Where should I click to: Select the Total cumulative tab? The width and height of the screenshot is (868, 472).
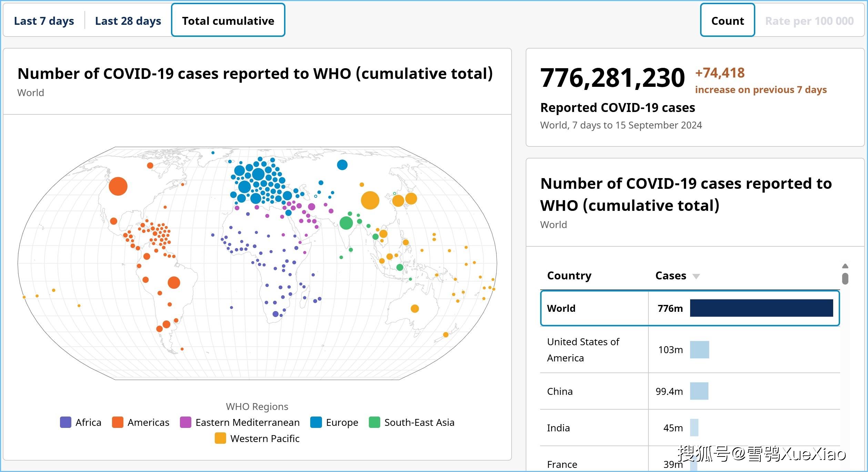coord(228,21)
